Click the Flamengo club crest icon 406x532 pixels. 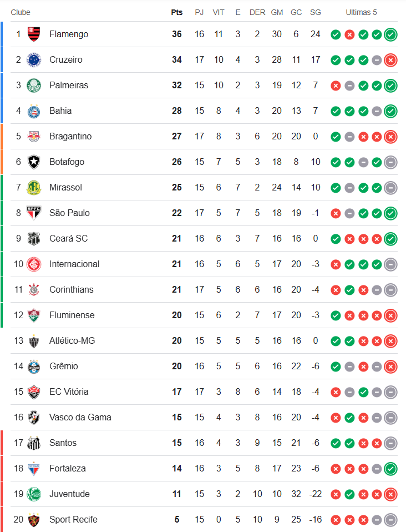(x=34, y=34)
